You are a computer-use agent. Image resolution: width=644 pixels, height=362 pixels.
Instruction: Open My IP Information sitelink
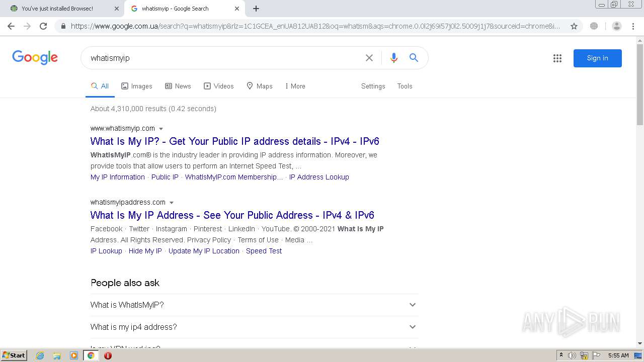[118, 177]
